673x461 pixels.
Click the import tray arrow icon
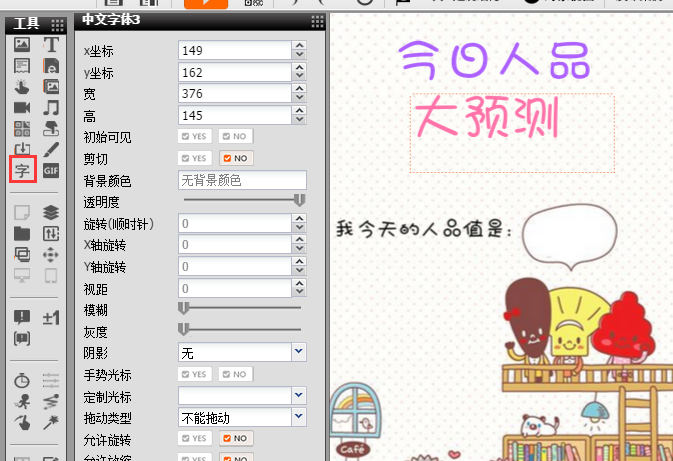[x=22, y=149]
